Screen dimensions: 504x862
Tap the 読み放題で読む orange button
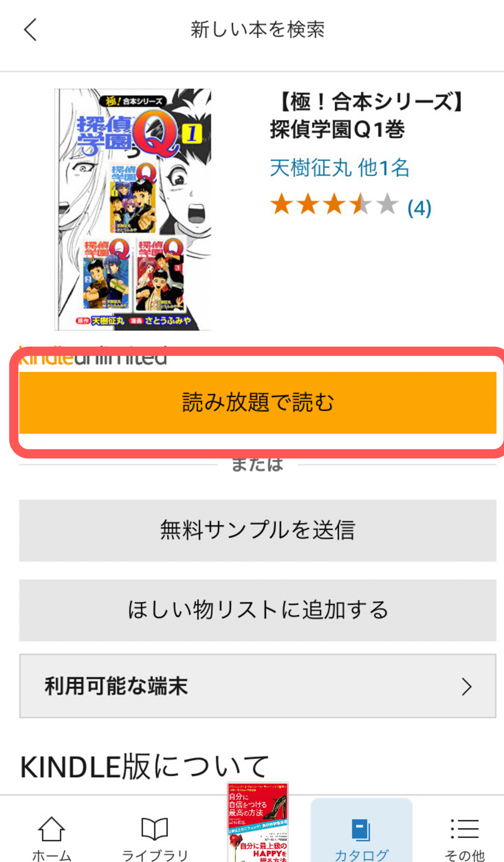258,402
